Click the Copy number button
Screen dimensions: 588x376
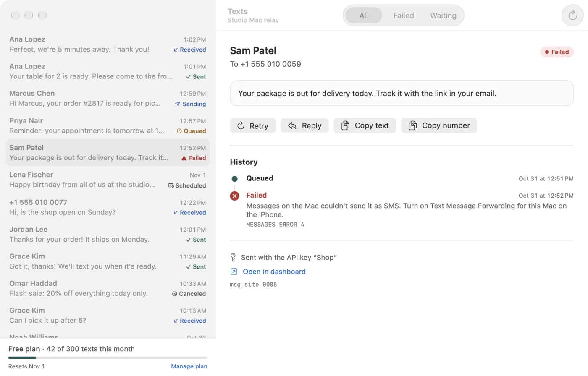pos(439,125)
